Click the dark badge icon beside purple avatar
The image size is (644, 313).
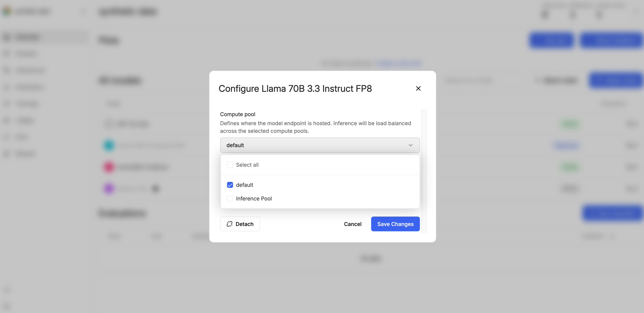pos(156,188)
